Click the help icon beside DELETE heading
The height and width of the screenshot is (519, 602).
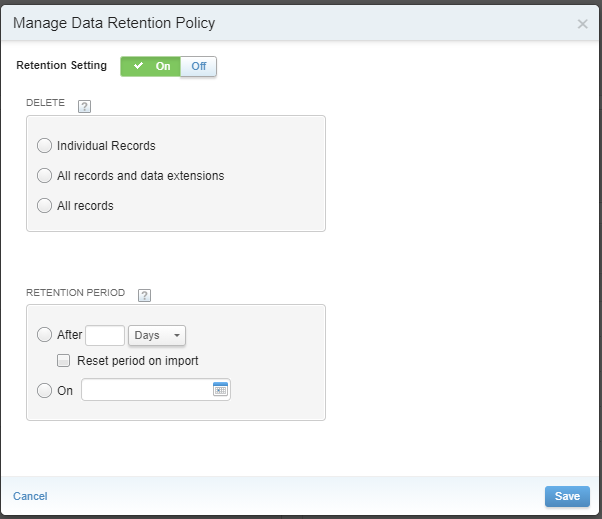click(x=84, y=106)
